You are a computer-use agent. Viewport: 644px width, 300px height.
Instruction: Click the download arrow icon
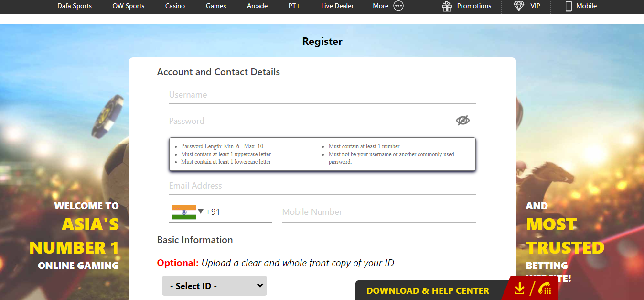tap(520, 289)
